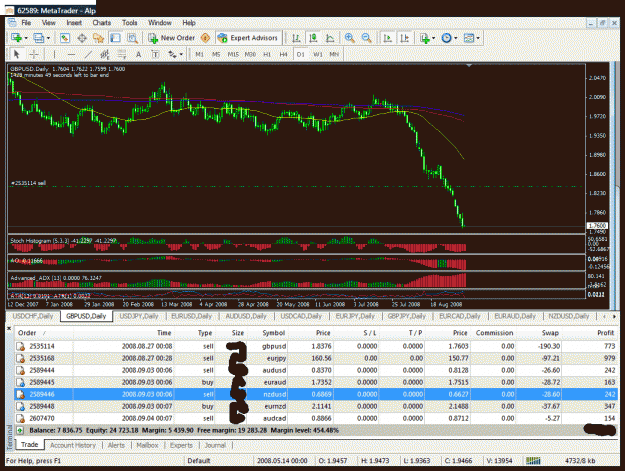Switch timeframe to W1
This screenshot has width=625, height=471.
coord(318,54)
